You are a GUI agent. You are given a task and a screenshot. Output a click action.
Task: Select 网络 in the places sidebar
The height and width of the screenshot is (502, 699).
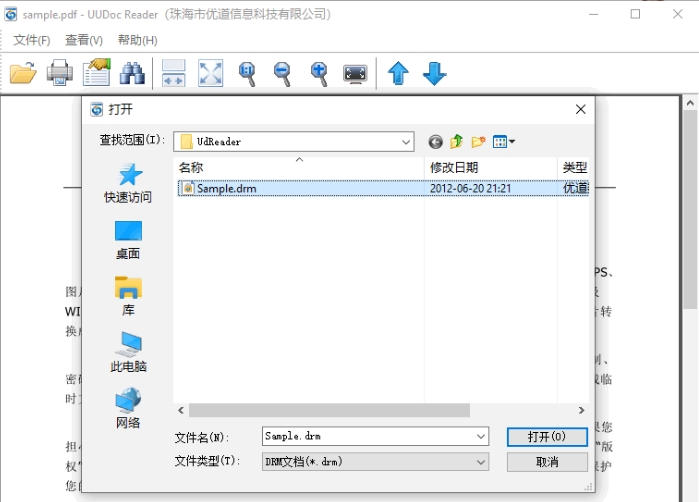(x=128, y=408)
